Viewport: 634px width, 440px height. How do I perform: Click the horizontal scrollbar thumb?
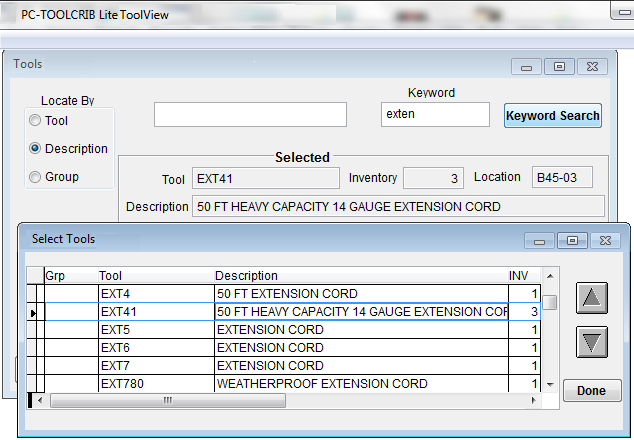168,400
